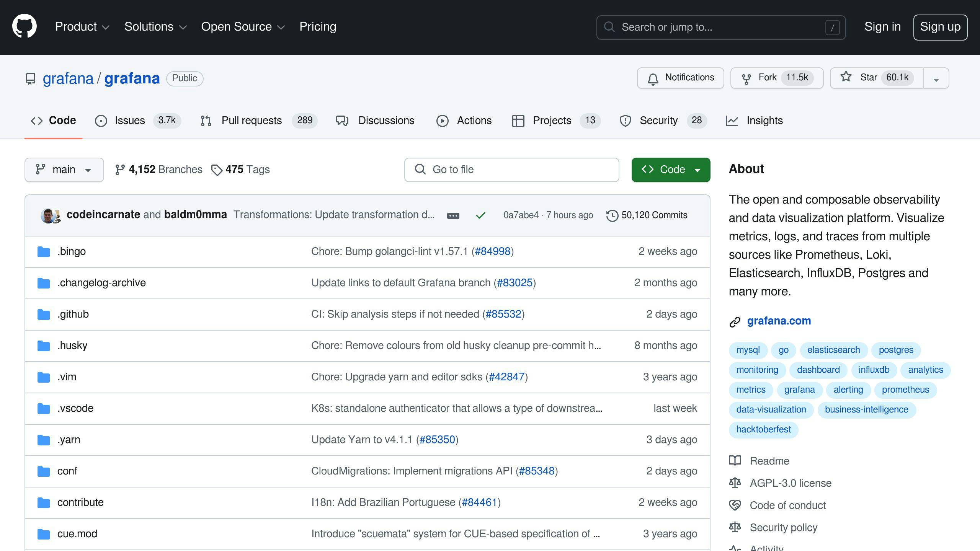Toggle the Add to list expander button

(937, 77)
